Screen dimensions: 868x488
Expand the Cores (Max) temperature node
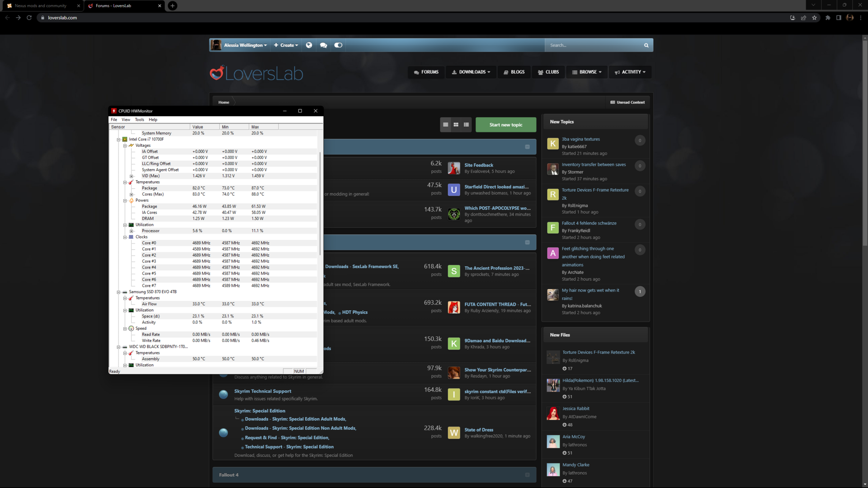tap(132, 194)
